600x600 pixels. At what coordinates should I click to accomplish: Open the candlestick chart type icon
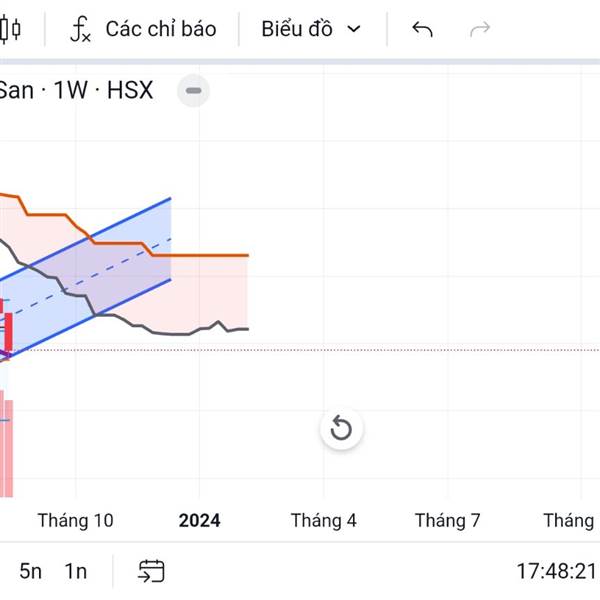click(10, 29)
